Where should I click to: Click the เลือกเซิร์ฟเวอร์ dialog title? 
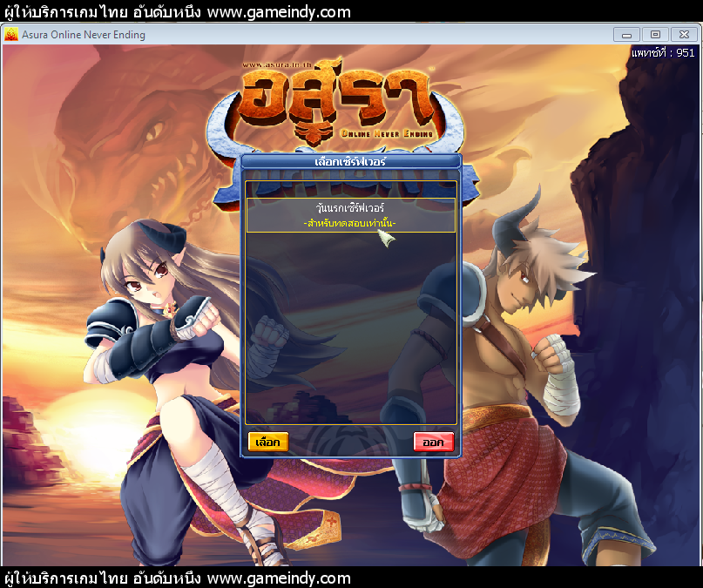click(350, 161)
